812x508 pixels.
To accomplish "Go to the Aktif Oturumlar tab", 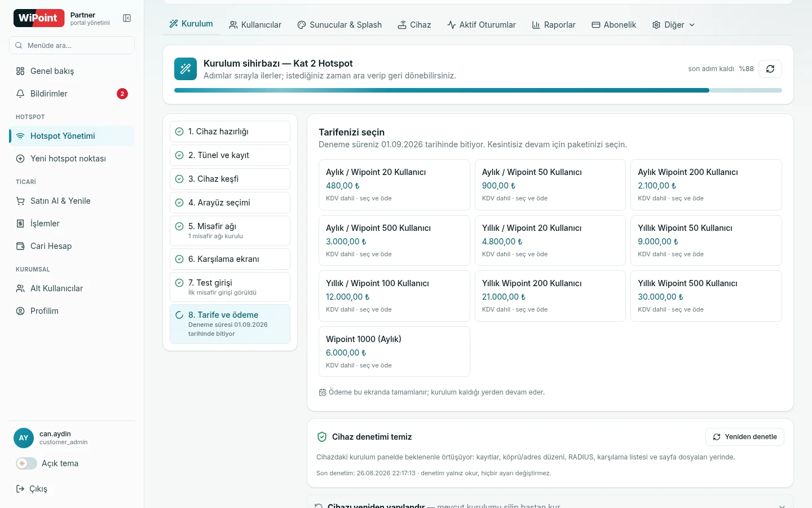I will point(482,25).
